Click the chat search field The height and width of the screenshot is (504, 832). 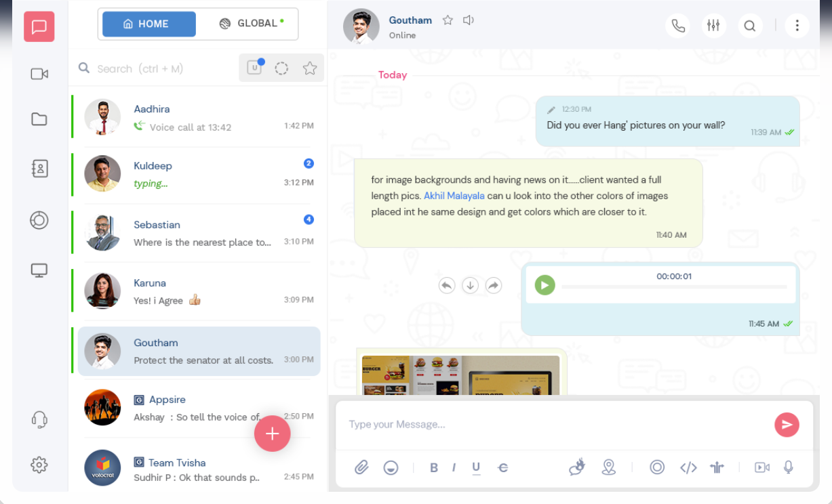click(155, 68)
